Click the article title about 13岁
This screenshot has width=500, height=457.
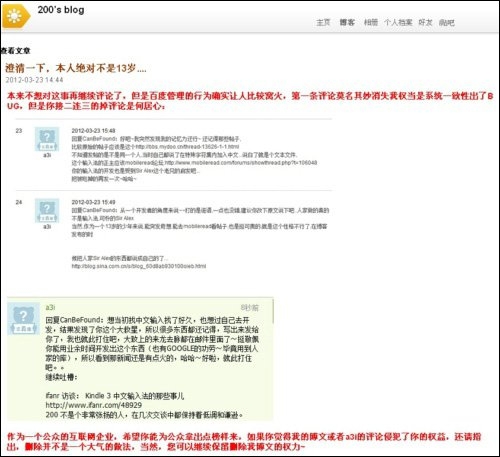point(76,68)
